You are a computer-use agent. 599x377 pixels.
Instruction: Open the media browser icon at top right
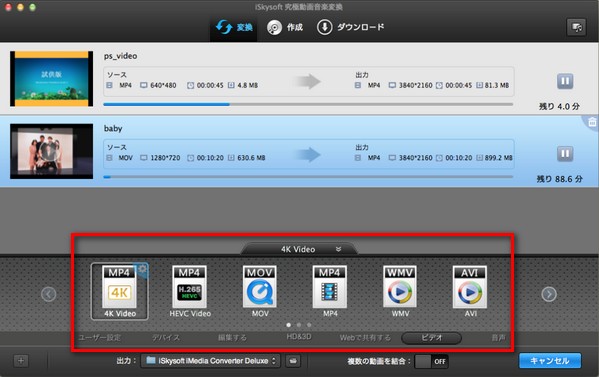576,28
